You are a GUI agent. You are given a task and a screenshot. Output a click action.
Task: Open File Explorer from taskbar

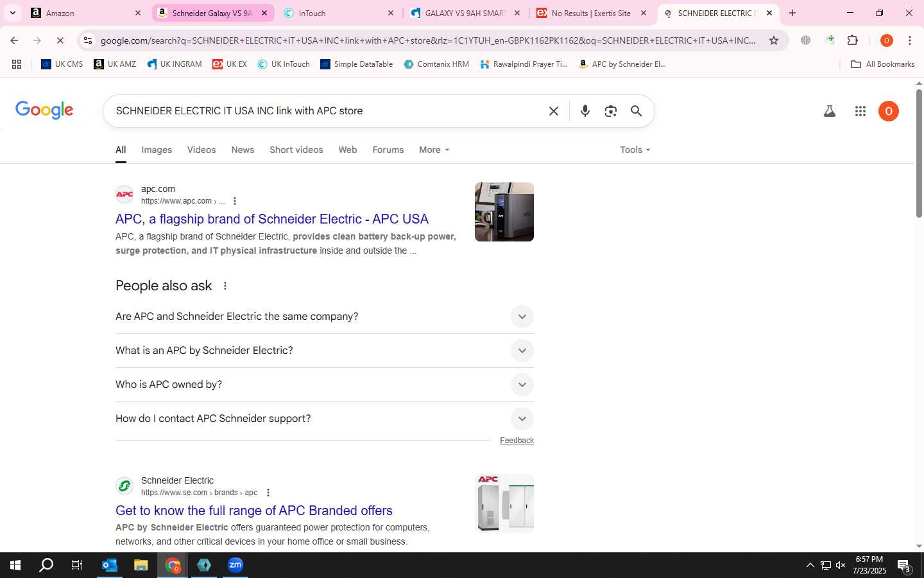141,565
